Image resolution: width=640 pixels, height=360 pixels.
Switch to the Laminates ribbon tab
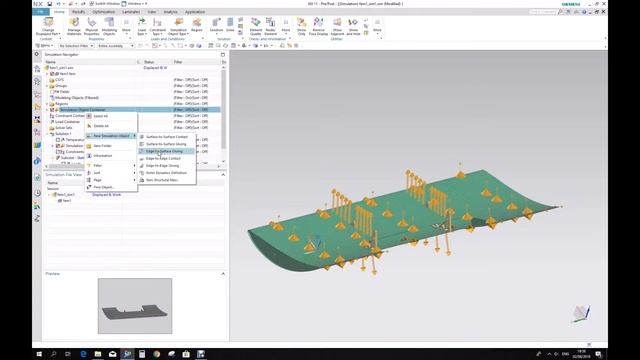(131, 12)
